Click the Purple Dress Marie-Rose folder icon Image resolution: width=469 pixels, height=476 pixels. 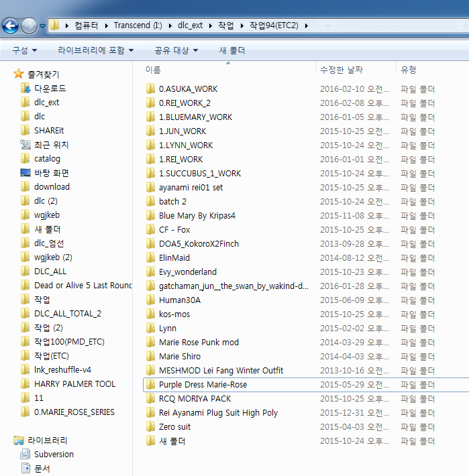point(150,385)
